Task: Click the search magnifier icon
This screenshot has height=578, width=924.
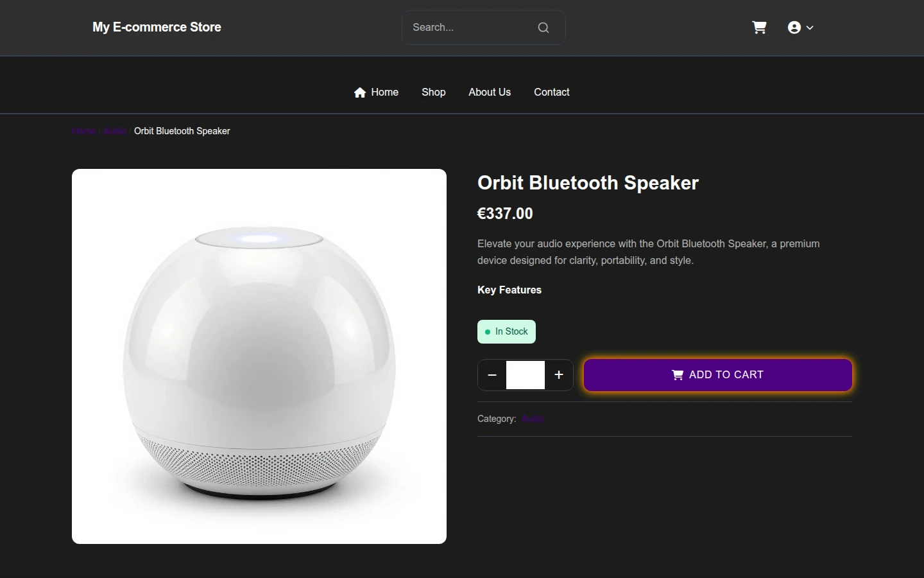Action: click(x=543, y=28)
